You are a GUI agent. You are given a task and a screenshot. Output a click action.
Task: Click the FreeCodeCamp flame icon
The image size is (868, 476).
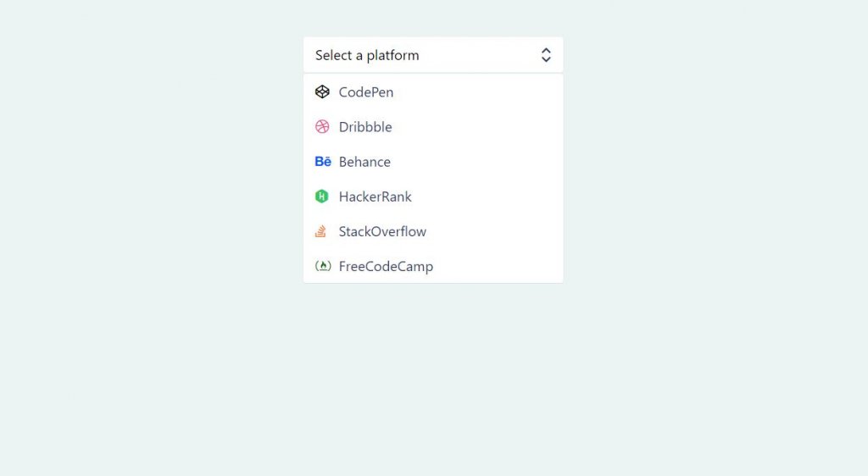click(323, 266)
